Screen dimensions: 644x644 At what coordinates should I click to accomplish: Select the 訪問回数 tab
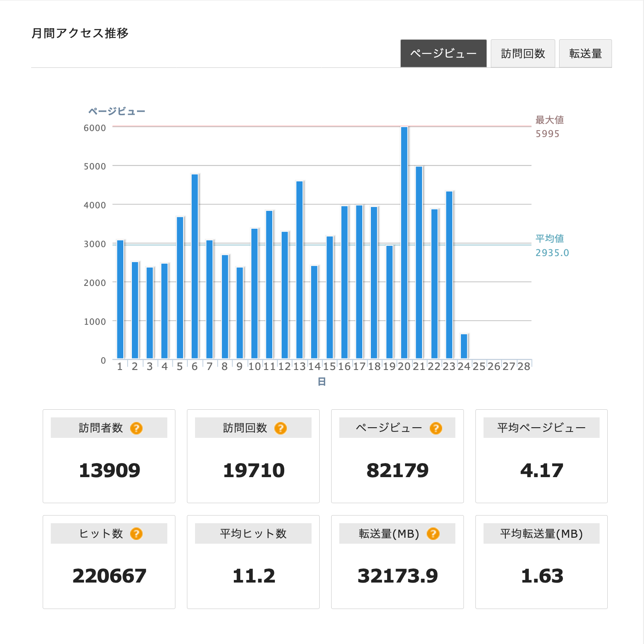coord(522,53)
